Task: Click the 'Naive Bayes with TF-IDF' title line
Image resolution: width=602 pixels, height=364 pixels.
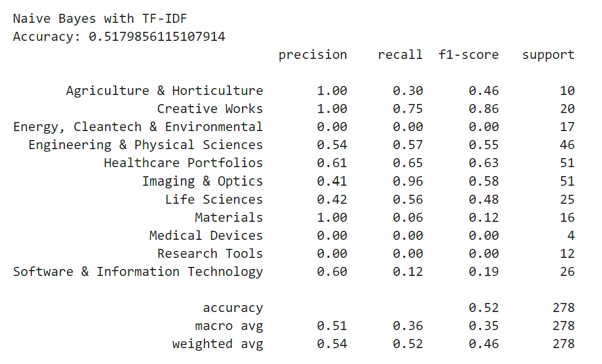Action: point(100,19)
